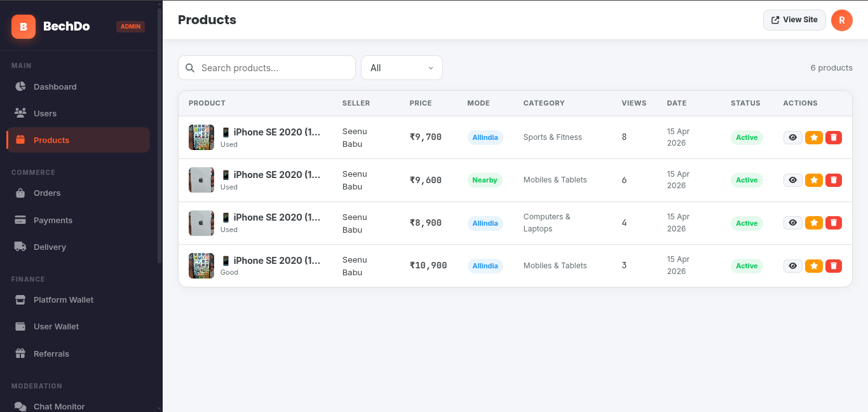View the ₹9,600 product via the eye icon
The width and height of the screenshot is (868, 412).
click(x=793, y=180)
